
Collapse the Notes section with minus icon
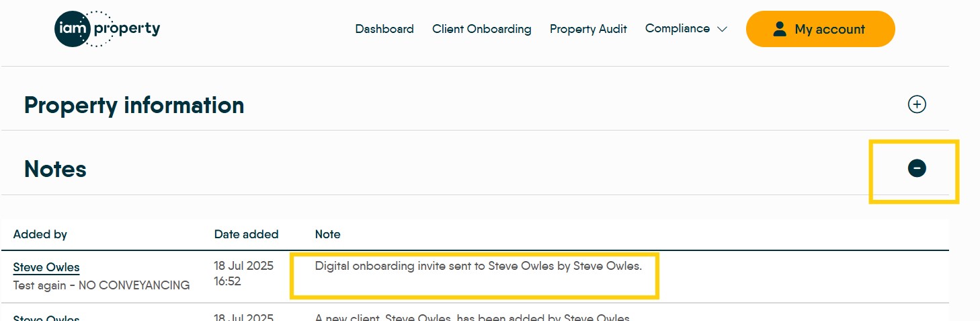(x=917, y=168)
